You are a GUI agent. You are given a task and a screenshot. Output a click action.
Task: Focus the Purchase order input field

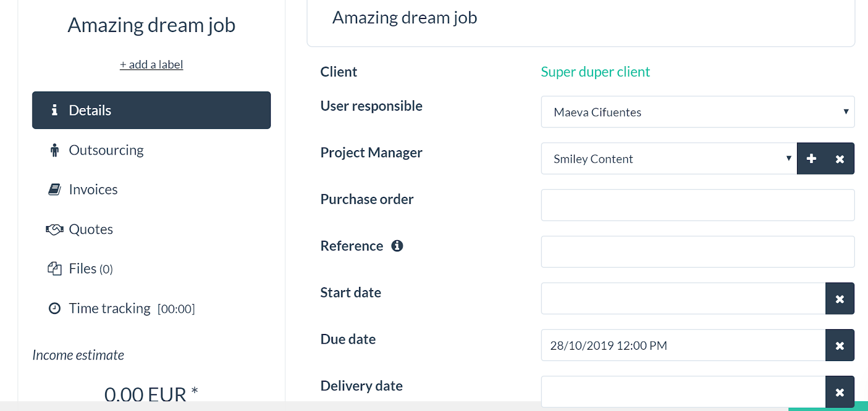tap(698, 205)
